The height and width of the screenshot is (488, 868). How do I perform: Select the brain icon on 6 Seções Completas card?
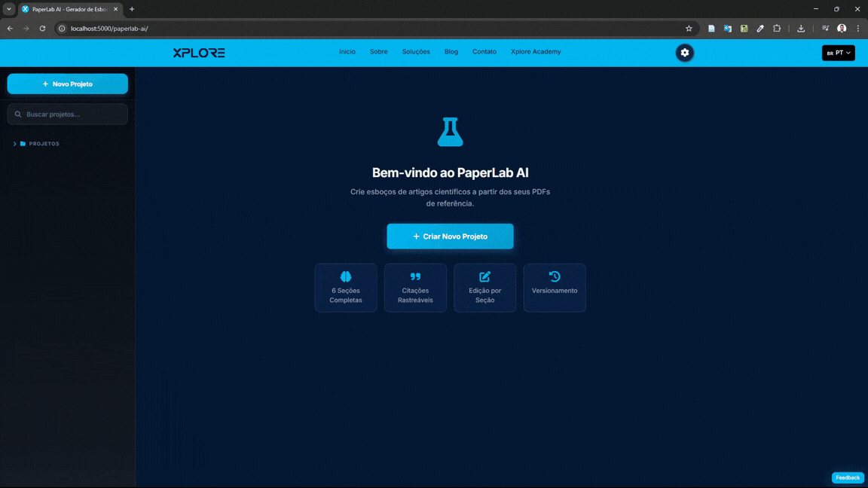[346, 276]
